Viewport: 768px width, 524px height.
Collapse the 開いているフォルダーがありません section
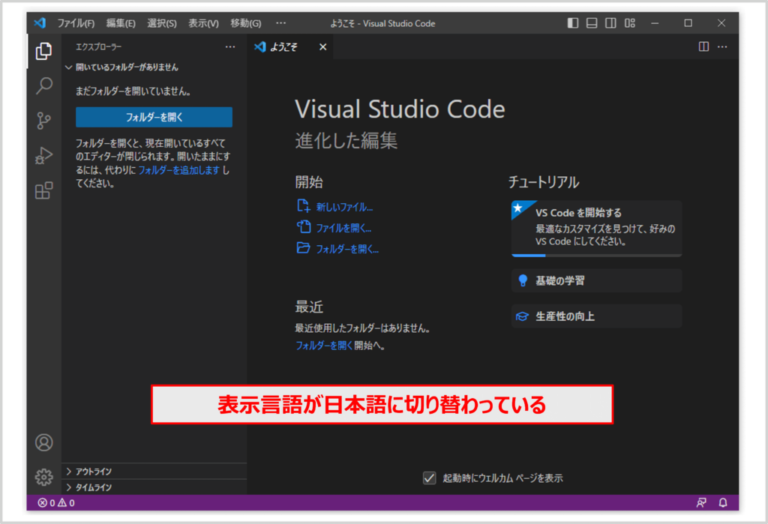pyautogui.click(x=120, y=67)
